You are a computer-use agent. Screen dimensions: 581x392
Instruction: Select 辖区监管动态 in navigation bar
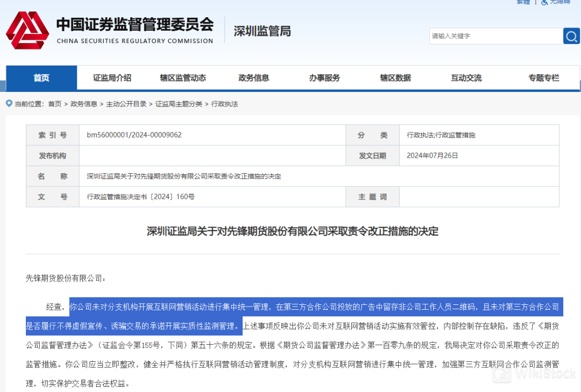[x=183, y=78]
